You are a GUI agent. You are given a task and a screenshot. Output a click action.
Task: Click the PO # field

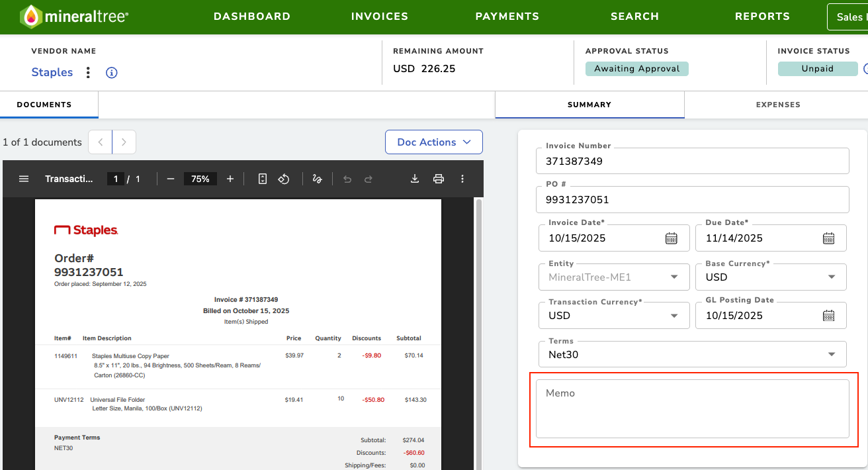click(693, 199)
